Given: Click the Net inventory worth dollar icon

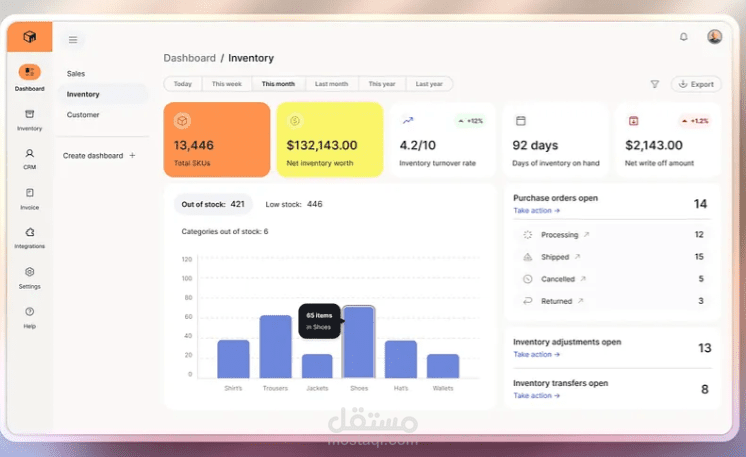Looking at the screenshot, I should click(295, 121).
